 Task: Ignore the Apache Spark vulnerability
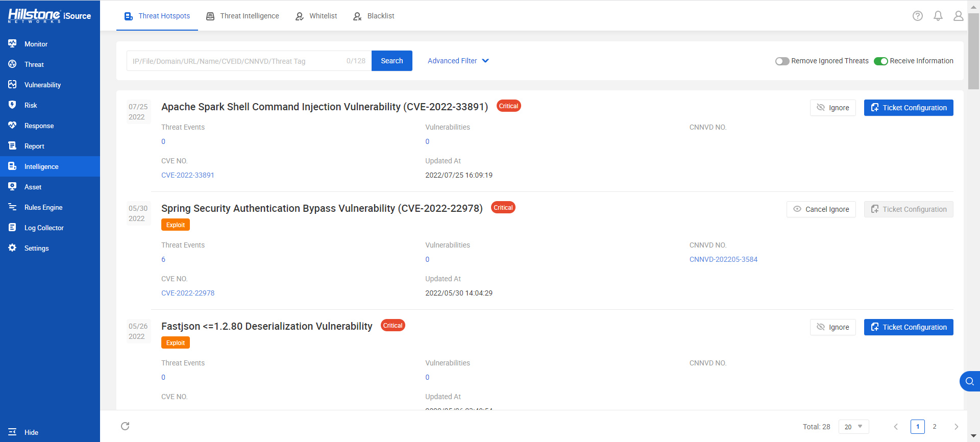tap(833, 108)
